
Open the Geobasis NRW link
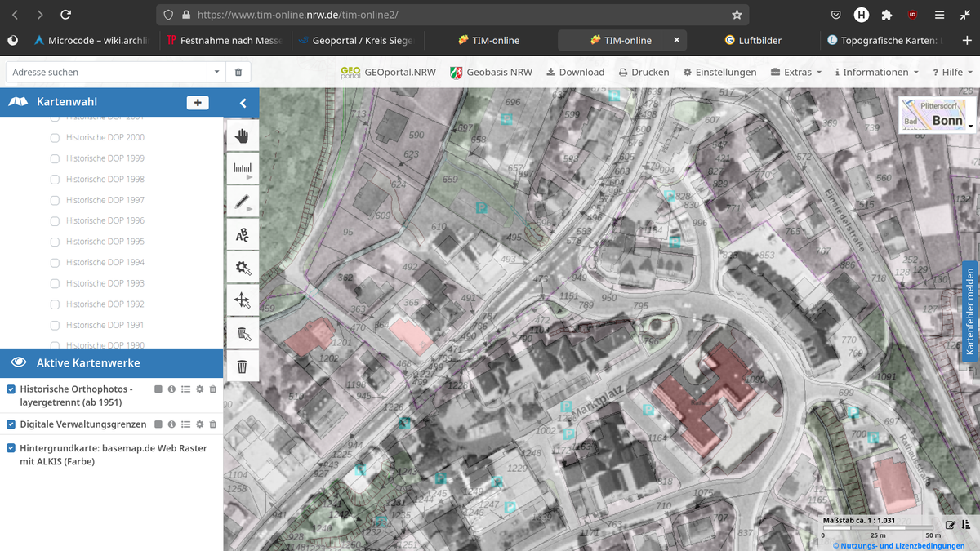pos(491,72)
